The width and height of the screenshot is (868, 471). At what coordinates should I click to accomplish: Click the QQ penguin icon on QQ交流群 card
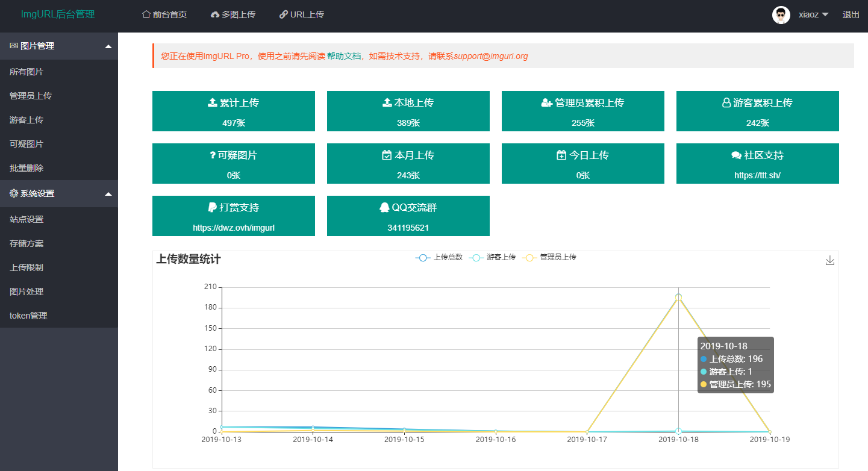tap(384, 208)
